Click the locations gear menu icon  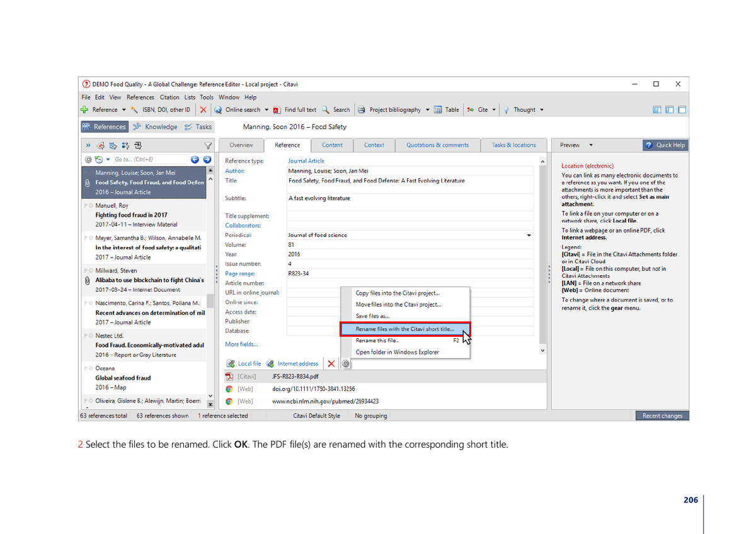[345, 363]
